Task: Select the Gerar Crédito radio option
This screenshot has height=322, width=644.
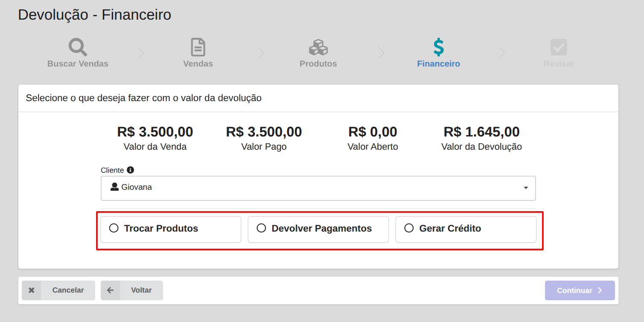Action: pos(409,228)
